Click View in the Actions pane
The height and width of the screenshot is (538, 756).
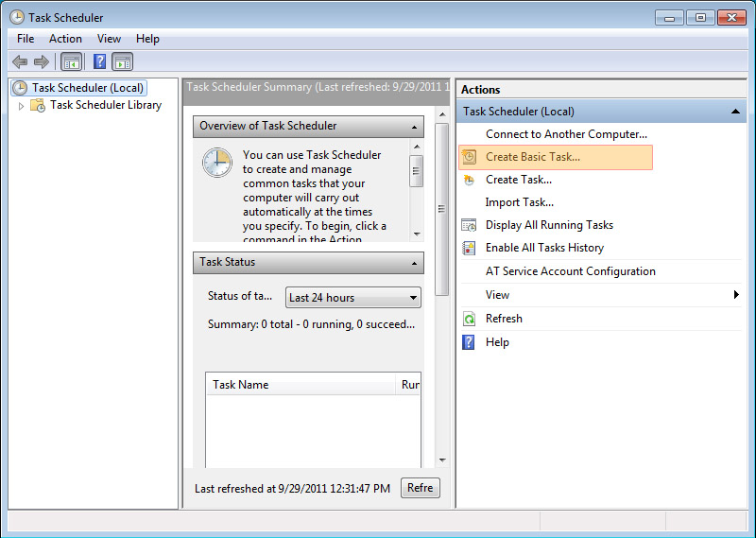(497, 295)
